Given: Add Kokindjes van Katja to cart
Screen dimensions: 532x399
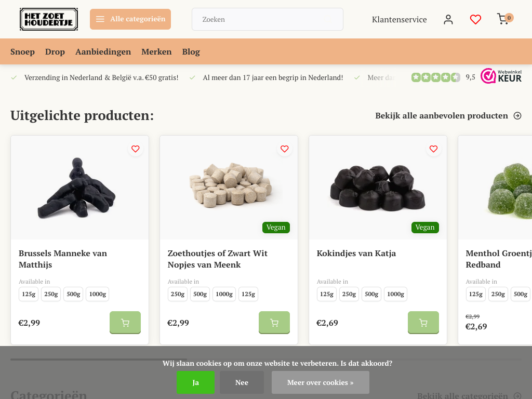Looking at the screenshot, I should click(423, 323).
